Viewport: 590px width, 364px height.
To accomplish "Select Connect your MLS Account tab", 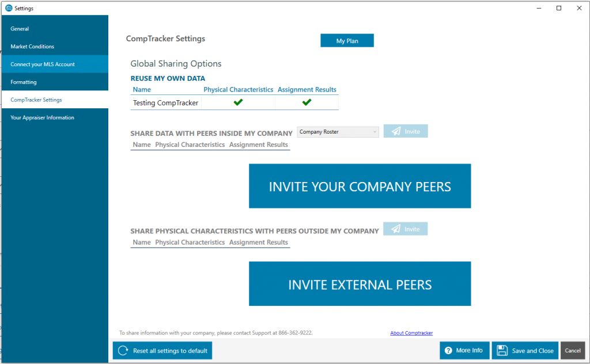I will 55,64.
